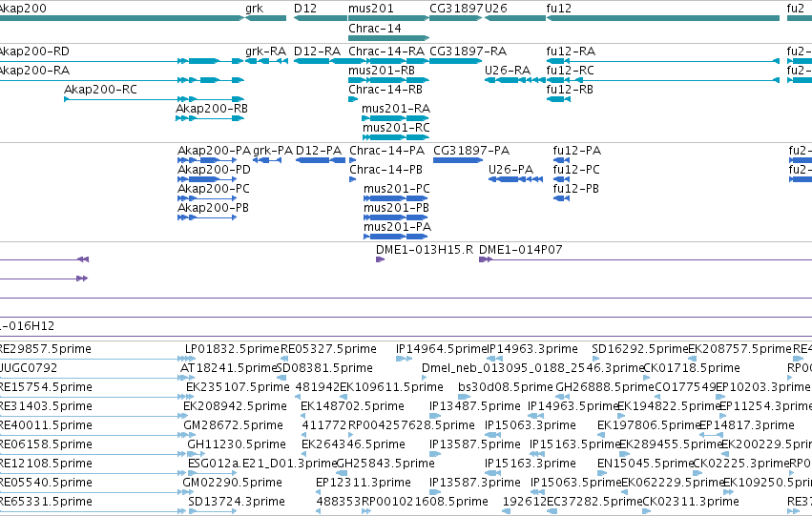Select the AT18241.5prime EST label
The image size is (812, 516).
click(x=228, y=368)
